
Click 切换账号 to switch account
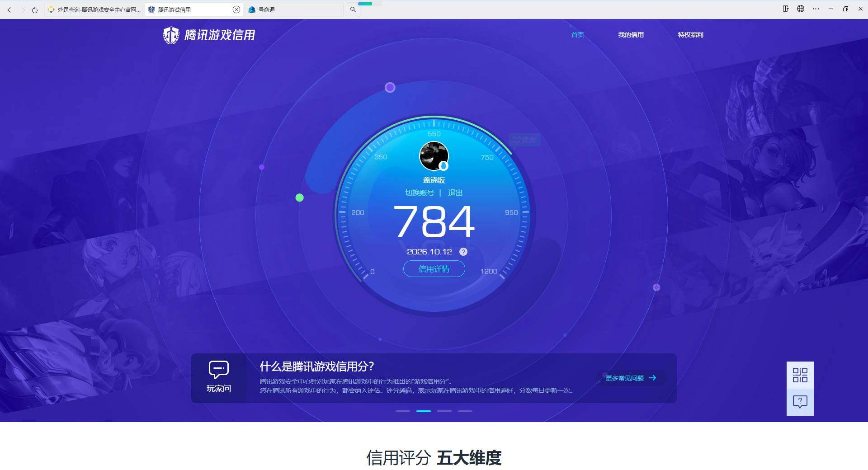coord(420,193)
